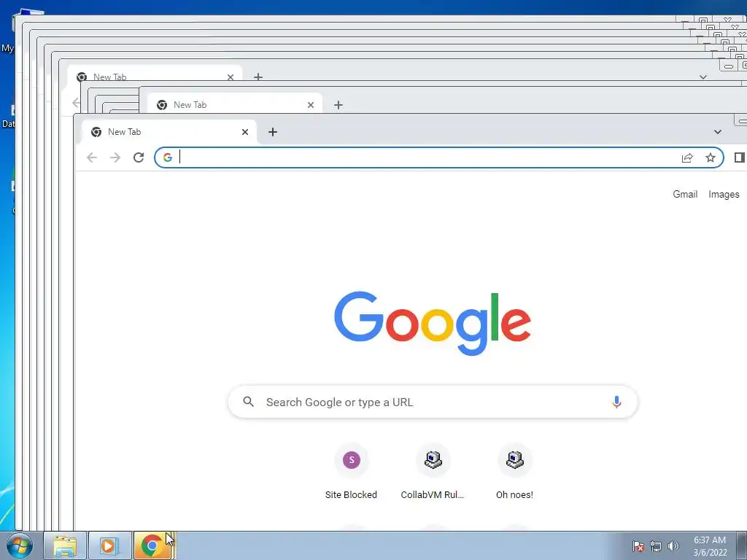Select the front window's New Tab tab
Viewport: 747px width, 560px height.
pyautogui.click(x=169, y=132)
